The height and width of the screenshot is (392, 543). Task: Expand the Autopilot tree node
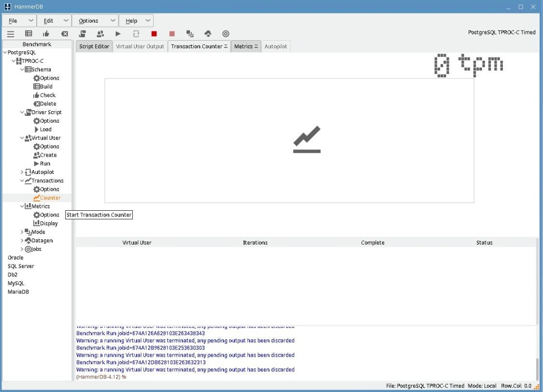[22, 172]
